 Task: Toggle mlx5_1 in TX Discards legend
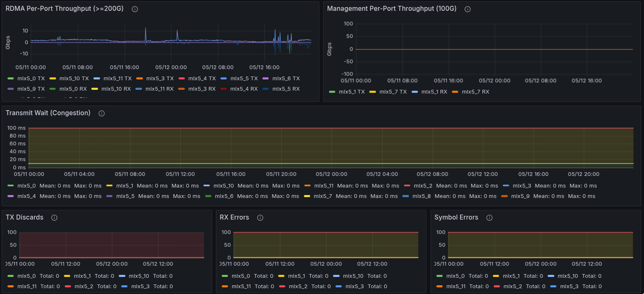[82, 276]
